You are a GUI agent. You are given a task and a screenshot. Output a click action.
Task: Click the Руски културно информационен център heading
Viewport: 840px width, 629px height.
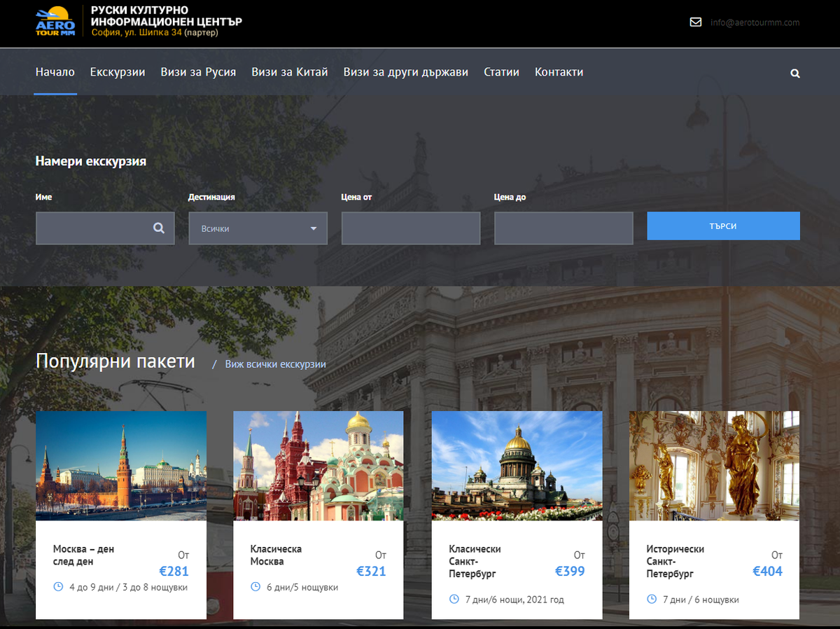click(167, 16)
